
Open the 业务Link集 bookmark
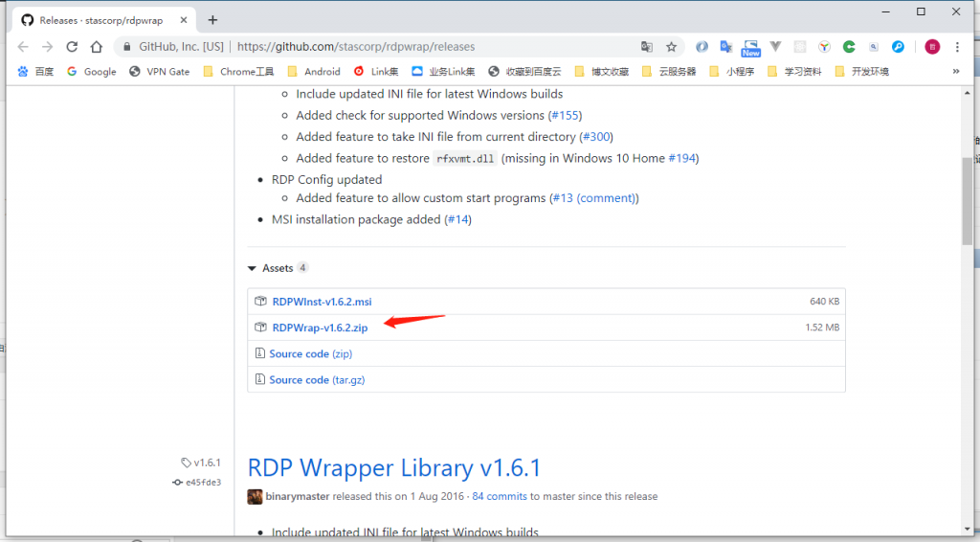443,71
